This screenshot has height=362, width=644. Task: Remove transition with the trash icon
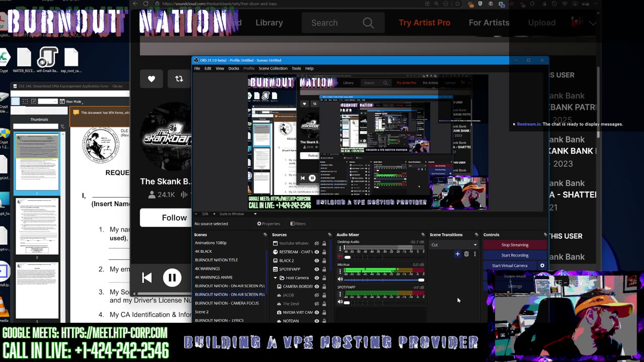point(466,254)
